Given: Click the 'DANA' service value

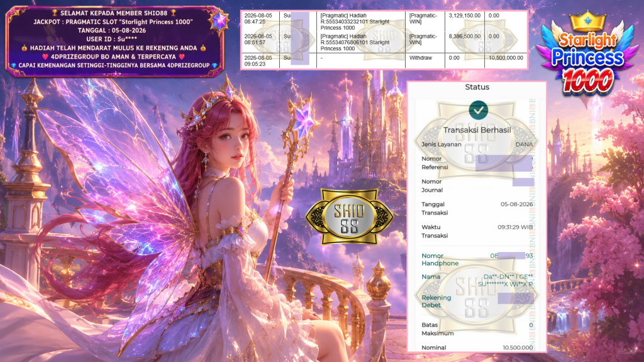Looking at the screenshot, I should tap(524, 145).
